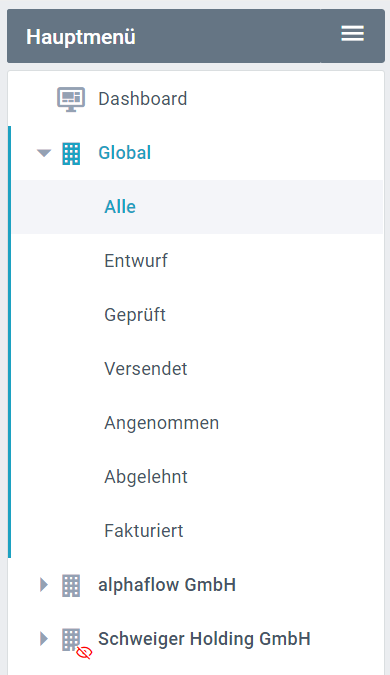Image resolution: width=390 pixels, height=675 pixels.
Task: Select the Global menu label
Action: click(124, 153)
